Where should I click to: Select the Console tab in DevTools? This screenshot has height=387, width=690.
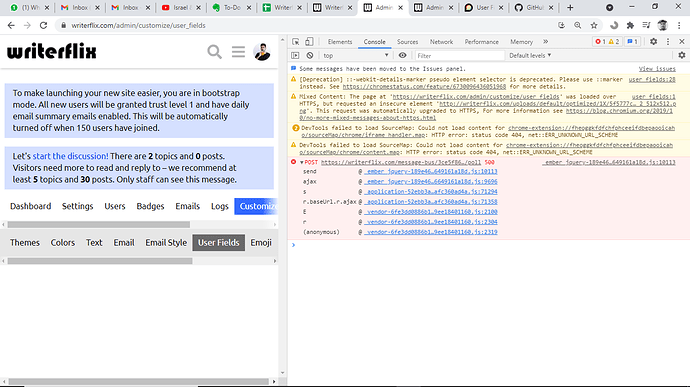point(374,42)
